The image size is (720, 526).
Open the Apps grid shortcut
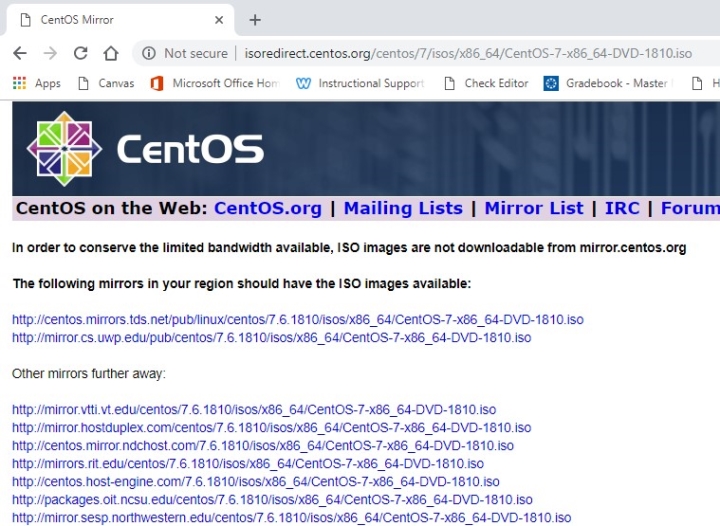[37, 83]
